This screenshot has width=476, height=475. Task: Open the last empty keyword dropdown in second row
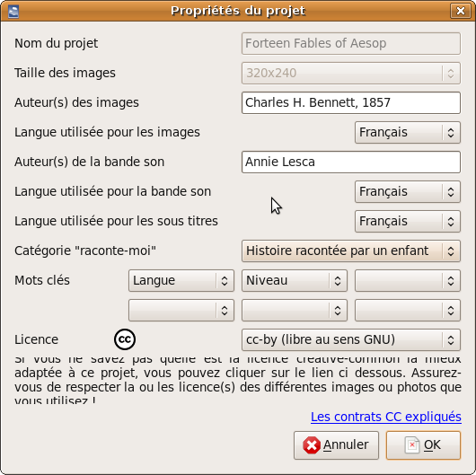(x=408, y=310)
